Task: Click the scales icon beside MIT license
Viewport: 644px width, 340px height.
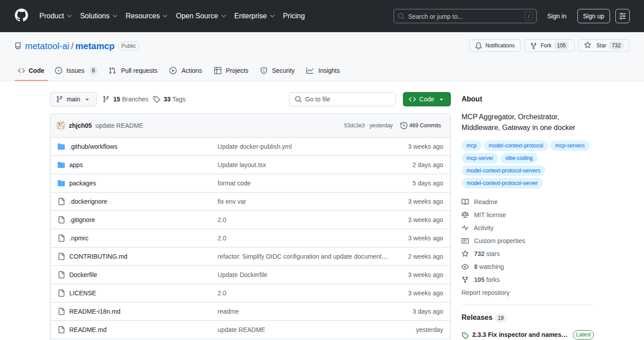Action: point(465,215)
